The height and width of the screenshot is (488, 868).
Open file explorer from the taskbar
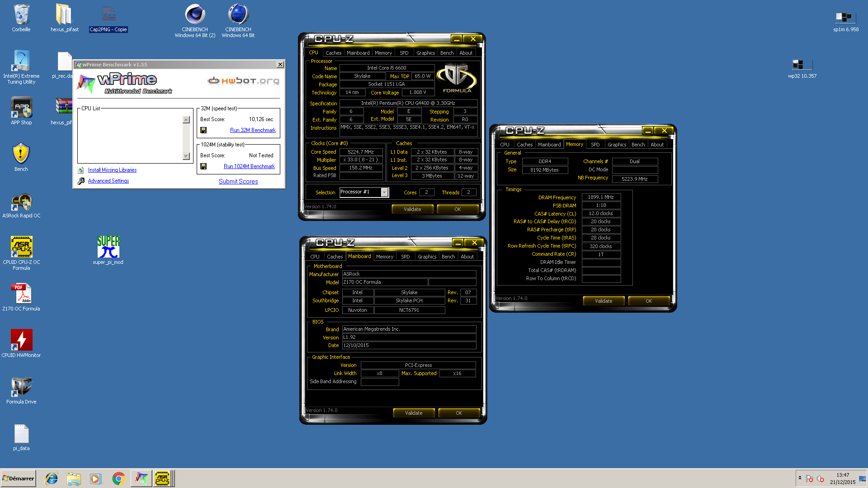(73, 479)
